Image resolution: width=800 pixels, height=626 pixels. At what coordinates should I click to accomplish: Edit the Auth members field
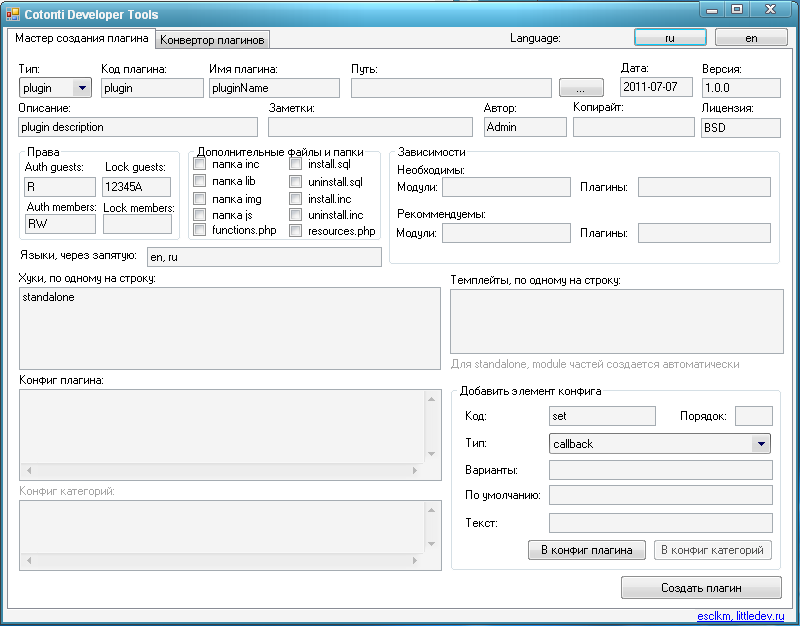[x=60, y=223]
